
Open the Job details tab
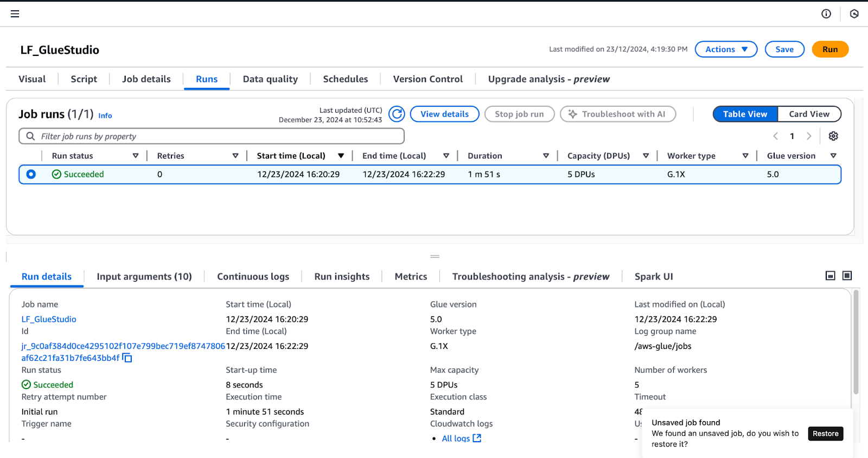(x=146, y=79)
